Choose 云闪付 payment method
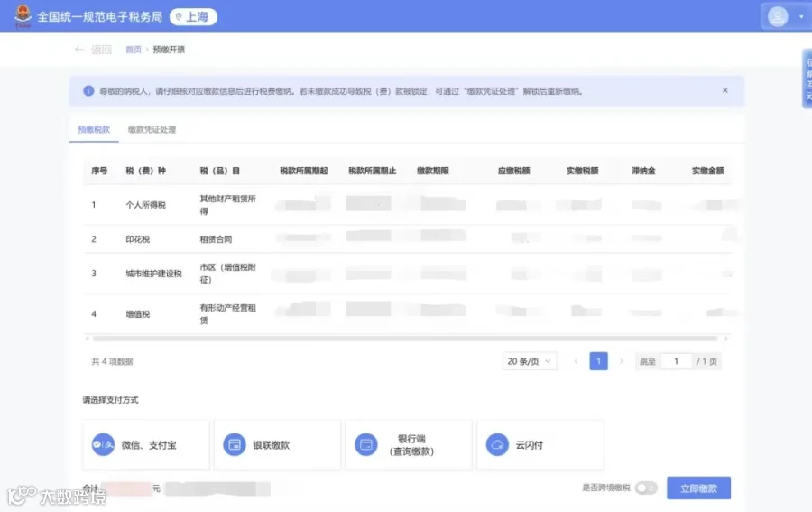The width and height of the screenshot is (812, 512). click(x=540, y=445)
